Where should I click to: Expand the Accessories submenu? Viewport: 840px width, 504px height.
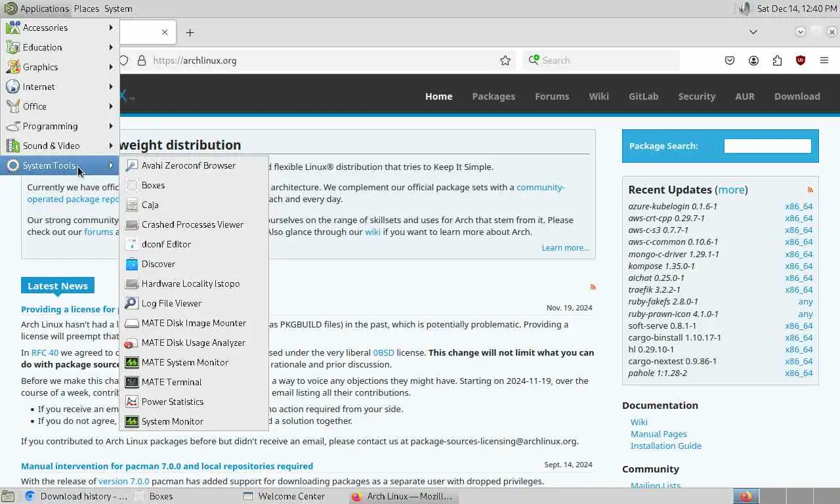click(x=60, y=28)
